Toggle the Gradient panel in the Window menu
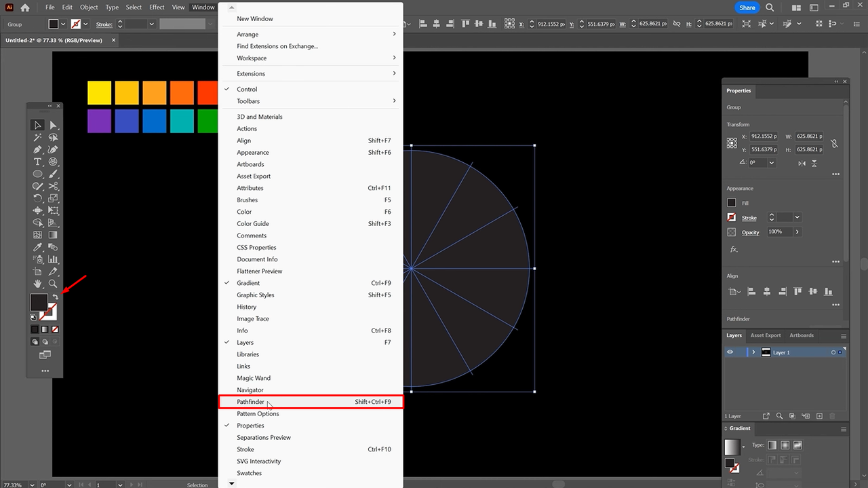The image size is (868, 488). 248,283
